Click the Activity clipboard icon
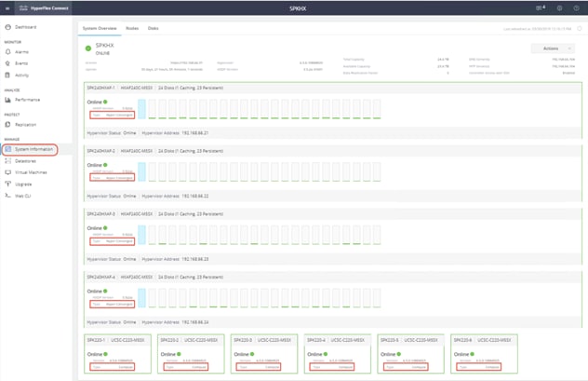The image size is (588, 381). [x=7, y=75]
